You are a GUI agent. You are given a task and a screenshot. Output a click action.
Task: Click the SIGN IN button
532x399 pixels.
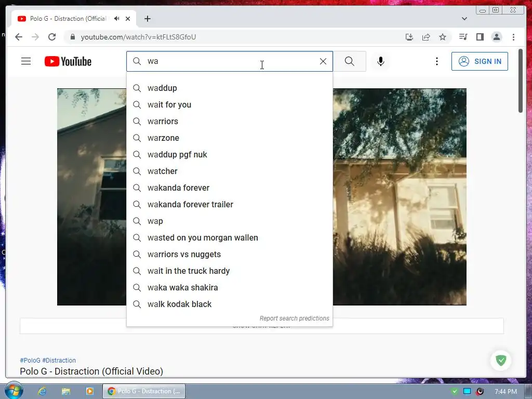point(480,61)
